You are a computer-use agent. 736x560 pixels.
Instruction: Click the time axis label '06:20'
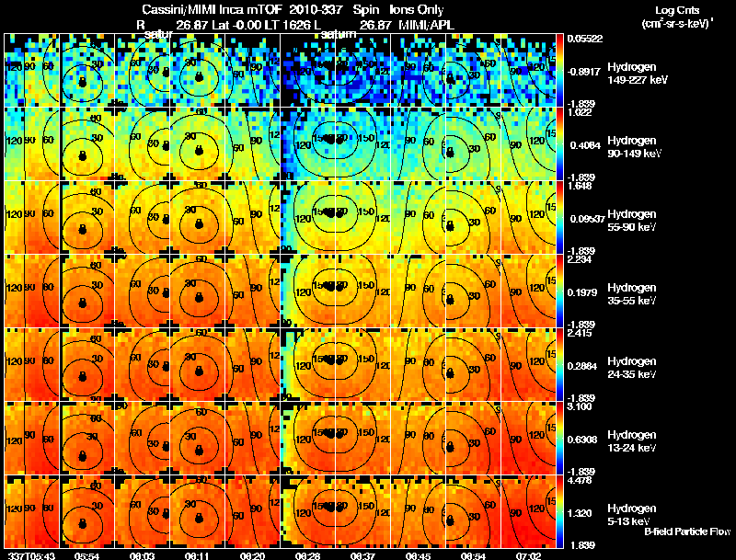252,556
